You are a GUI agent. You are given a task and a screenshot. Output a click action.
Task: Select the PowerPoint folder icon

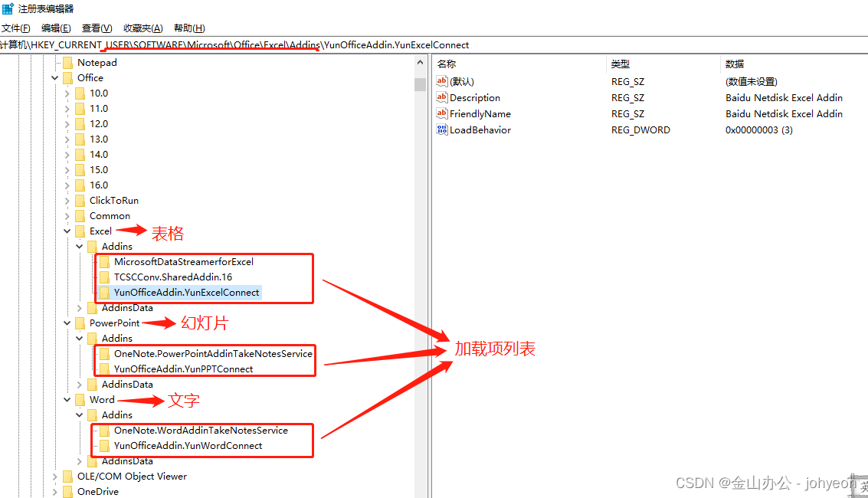[x=80, y=323]
